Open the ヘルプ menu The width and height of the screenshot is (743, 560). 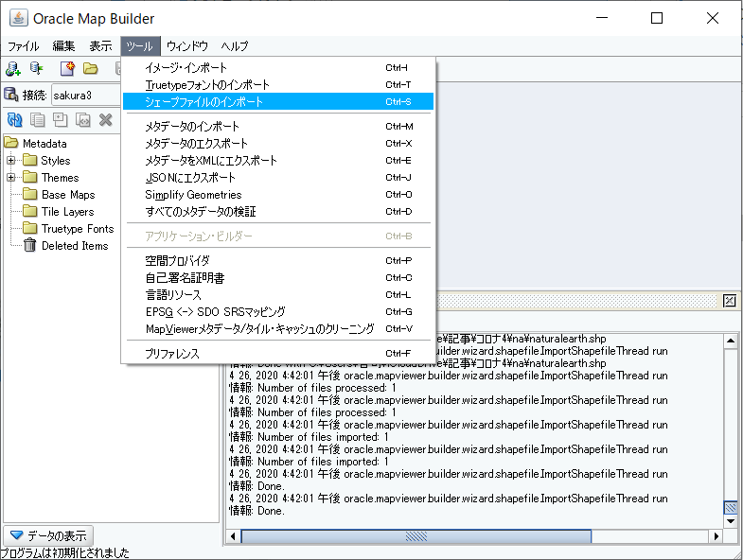click(235, 46)
